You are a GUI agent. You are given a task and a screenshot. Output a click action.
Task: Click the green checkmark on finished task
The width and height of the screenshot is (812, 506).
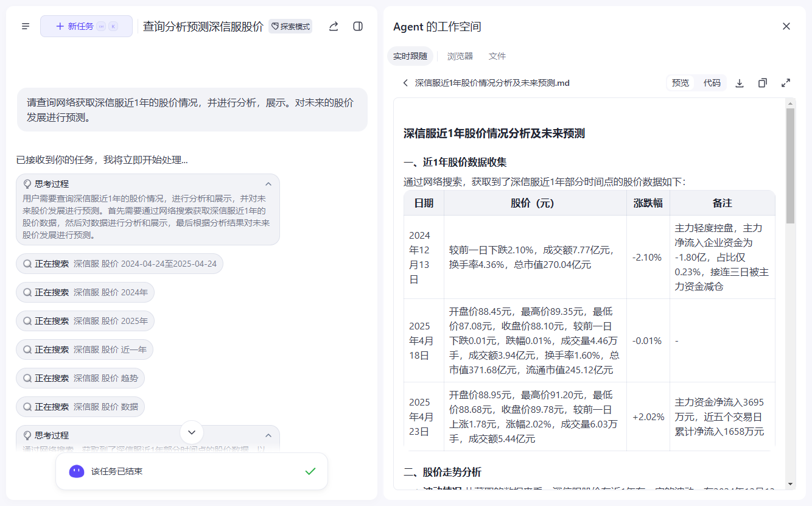click(310, 471)
